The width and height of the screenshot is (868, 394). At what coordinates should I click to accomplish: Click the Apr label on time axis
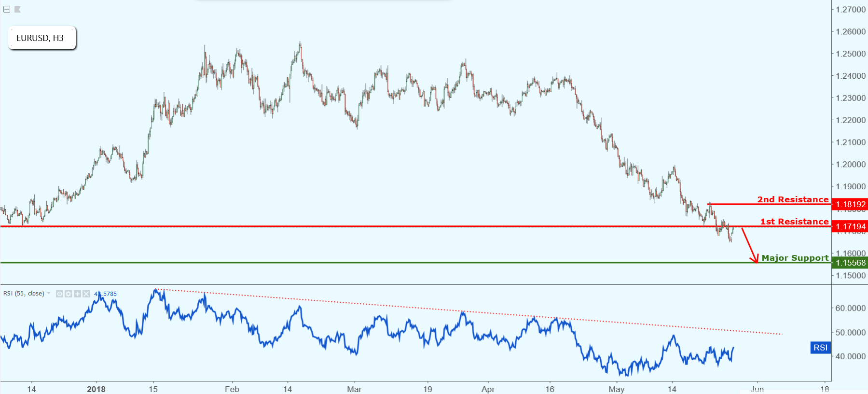tap(488, 389)
